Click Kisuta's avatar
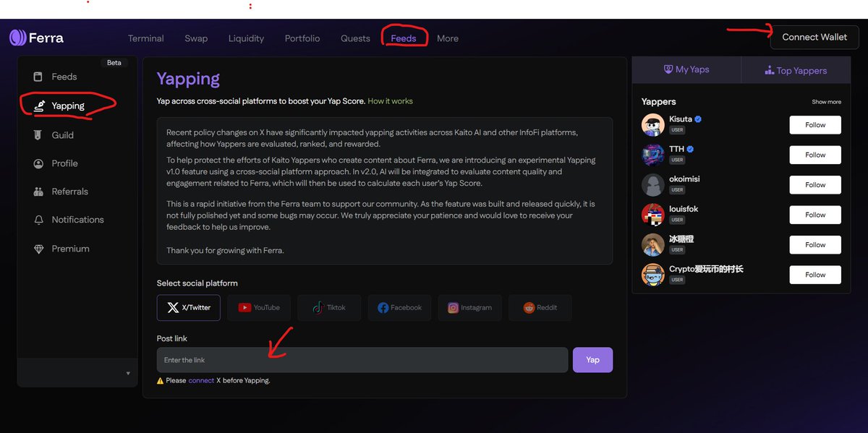The image size is (868, 433). [653, 124]
